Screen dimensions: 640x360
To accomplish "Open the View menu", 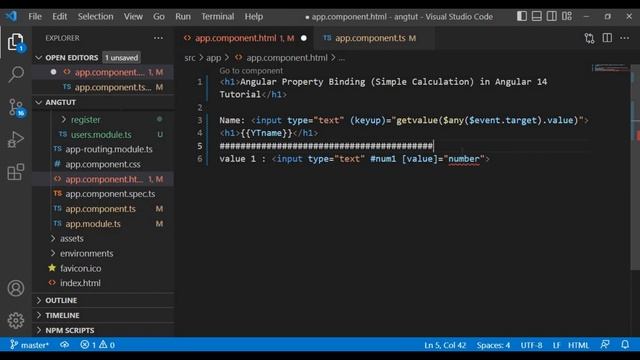I will pyautogui.click(x=133, y=16).
